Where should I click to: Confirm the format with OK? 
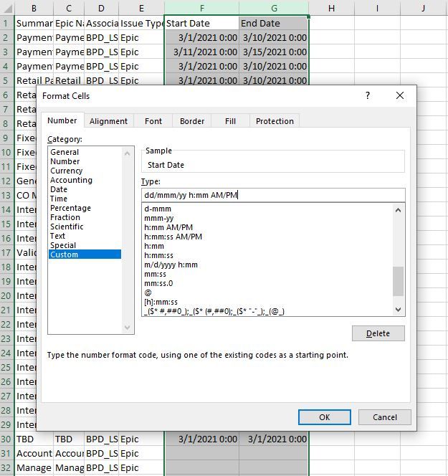325,417
